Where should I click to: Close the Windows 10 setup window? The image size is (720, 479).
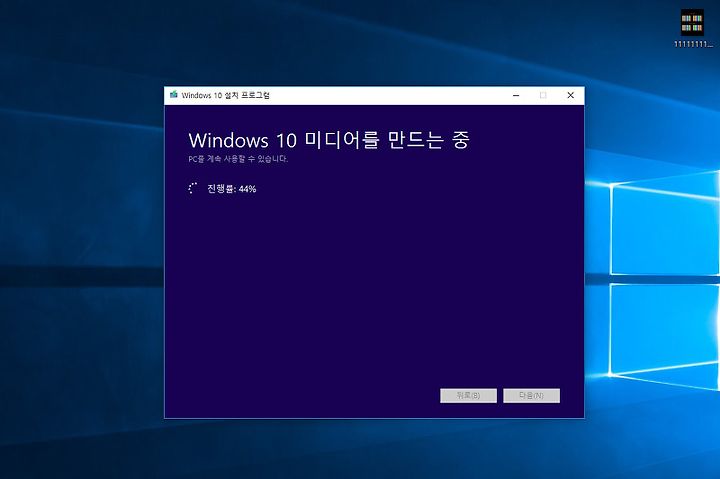coord(570,95)
